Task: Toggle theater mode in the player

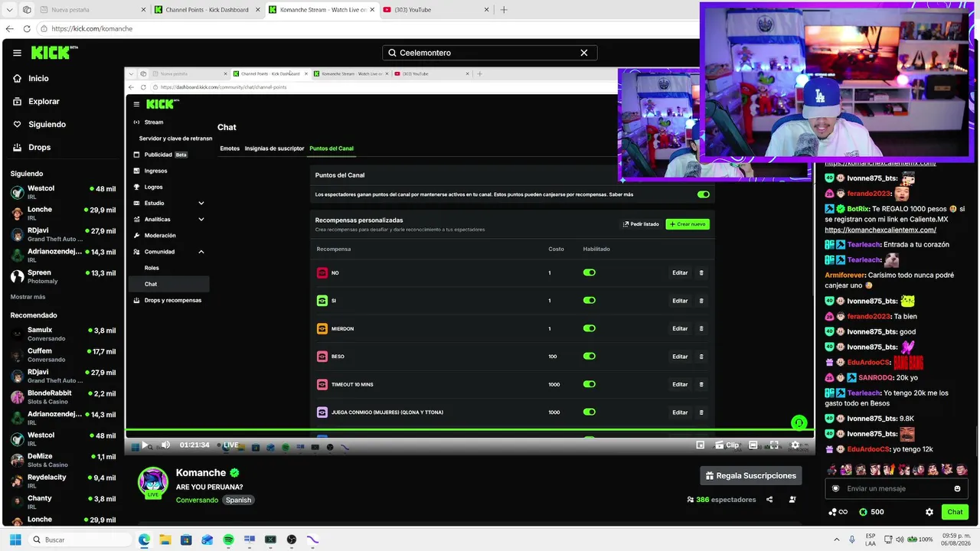Action: click(753, 445)
